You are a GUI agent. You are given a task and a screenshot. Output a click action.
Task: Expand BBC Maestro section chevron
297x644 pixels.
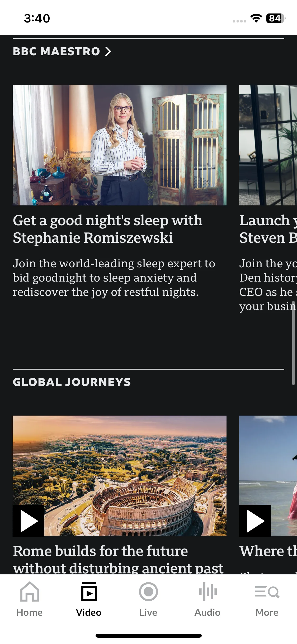[108, 51]
